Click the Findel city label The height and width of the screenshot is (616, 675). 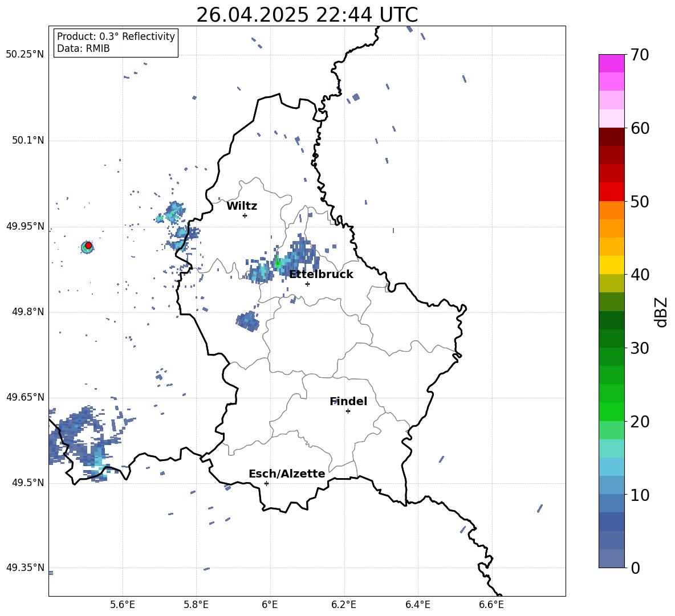[348, 401]
